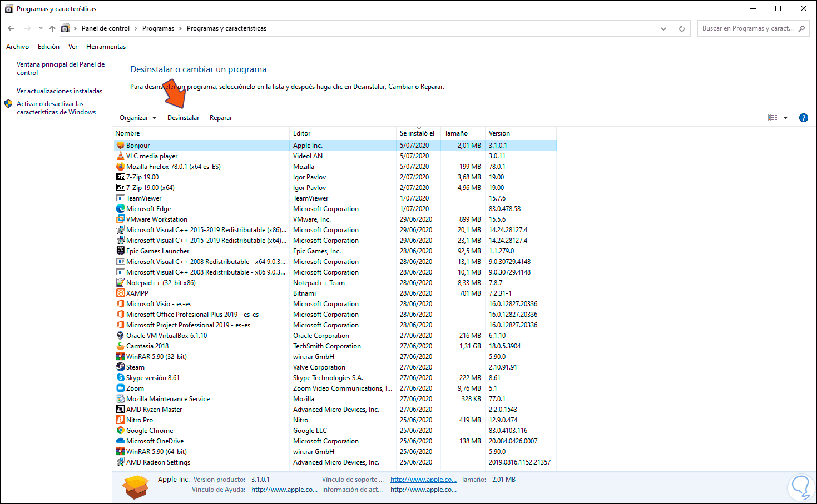Sort by the Versión column header
This screenshot has height=504, width=817.
[x=521, y=133]
